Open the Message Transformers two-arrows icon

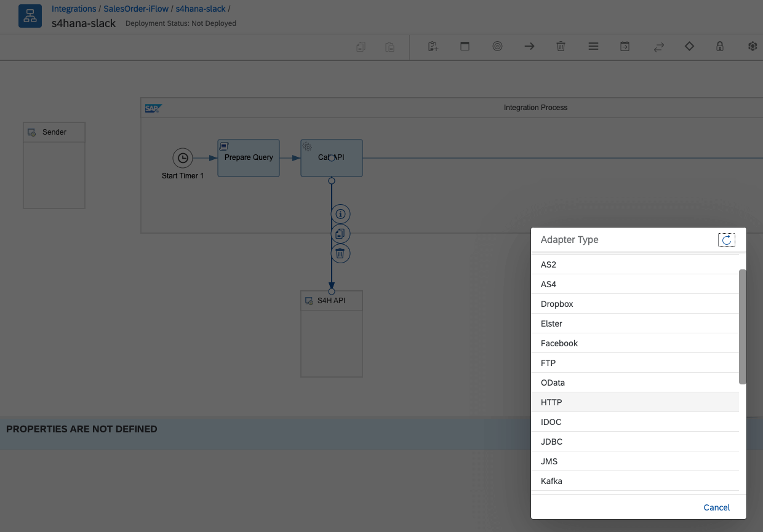pos(658,47)
